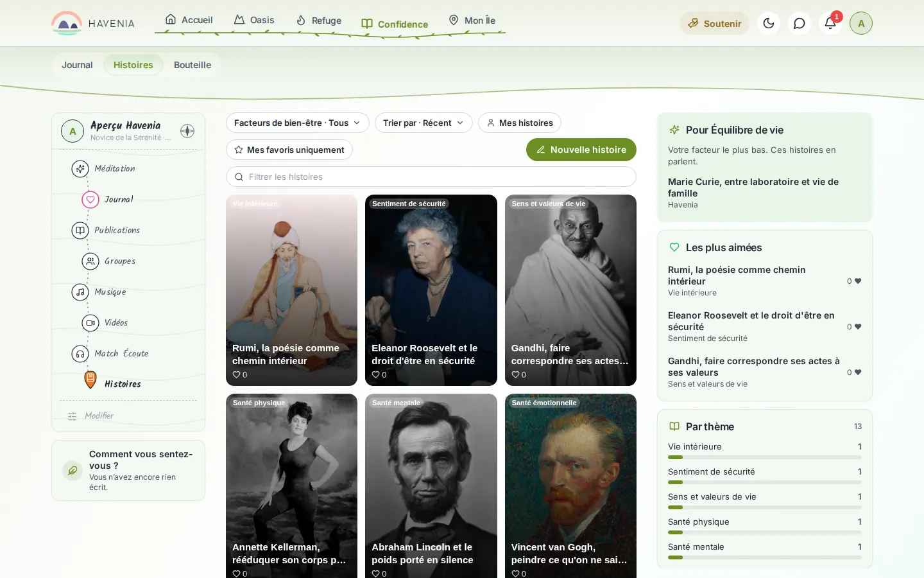The height and width of the screenshot is (578, 924).
Task: Open the Gandhi story card
Action: coord(570,290)
